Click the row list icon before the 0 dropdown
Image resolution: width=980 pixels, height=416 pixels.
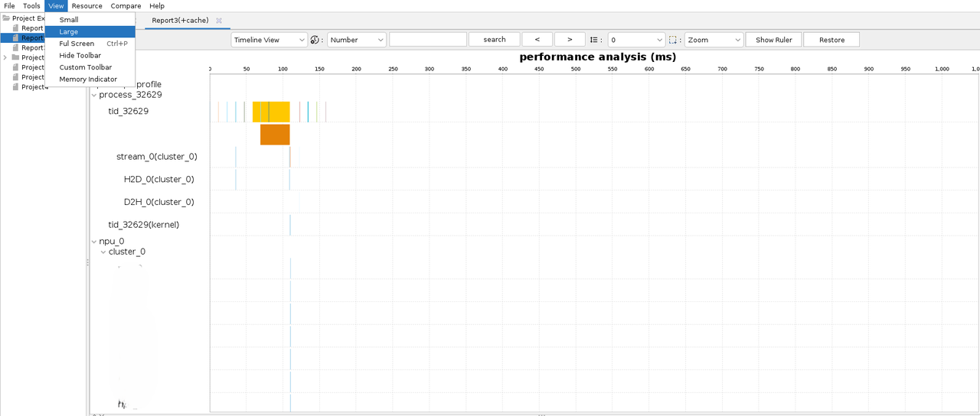594,40
